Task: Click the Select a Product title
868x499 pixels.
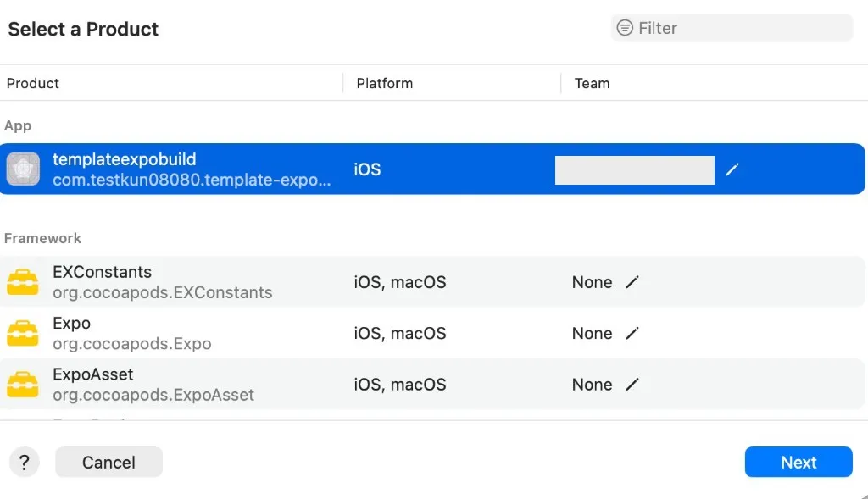Action: pyautogui.click(x=83, y=29)
